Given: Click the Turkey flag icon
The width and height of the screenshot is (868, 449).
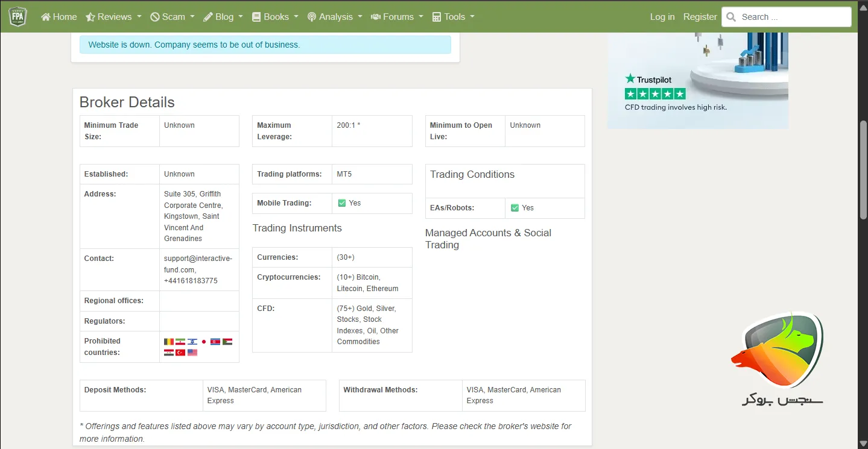Looking at the screenshot, I should pos(180,353).
